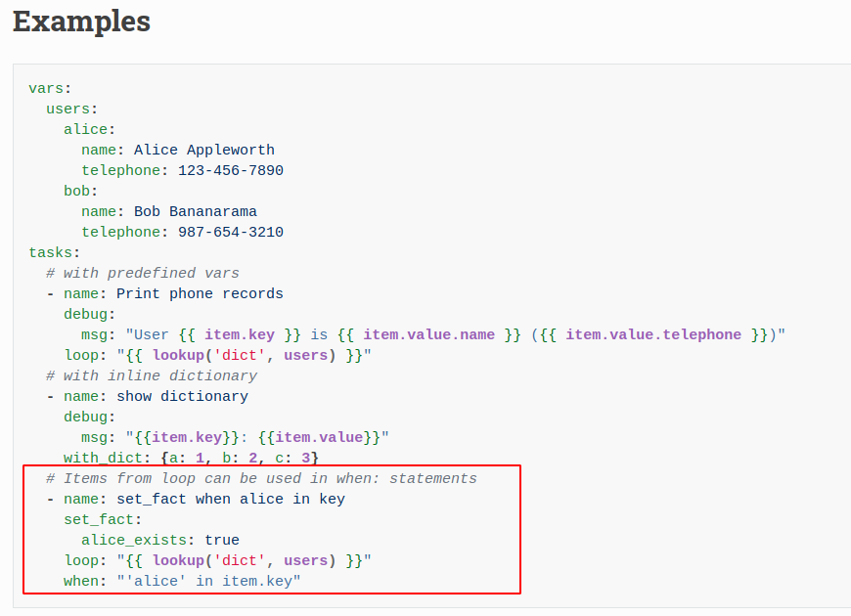Image resolution: width=851 pixels, height=616 pixels.
Task: Click the "when: 'alice' in item.key" line
Action: (x=182, y=581)
